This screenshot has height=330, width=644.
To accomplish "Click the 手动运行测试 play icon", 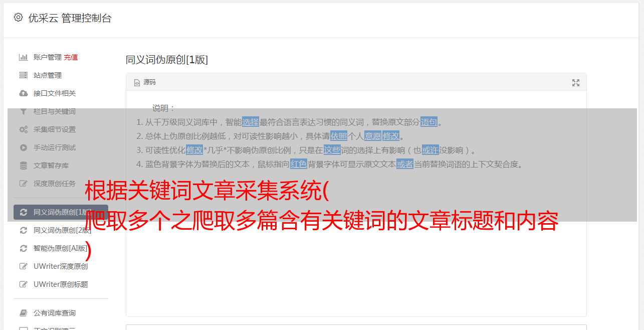I will (23, 147).
